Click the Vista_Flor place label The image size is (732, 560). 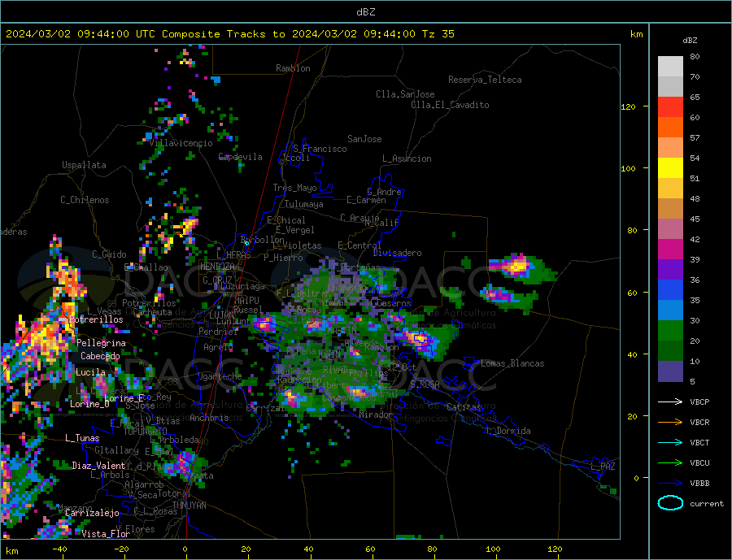coord(106,534)
